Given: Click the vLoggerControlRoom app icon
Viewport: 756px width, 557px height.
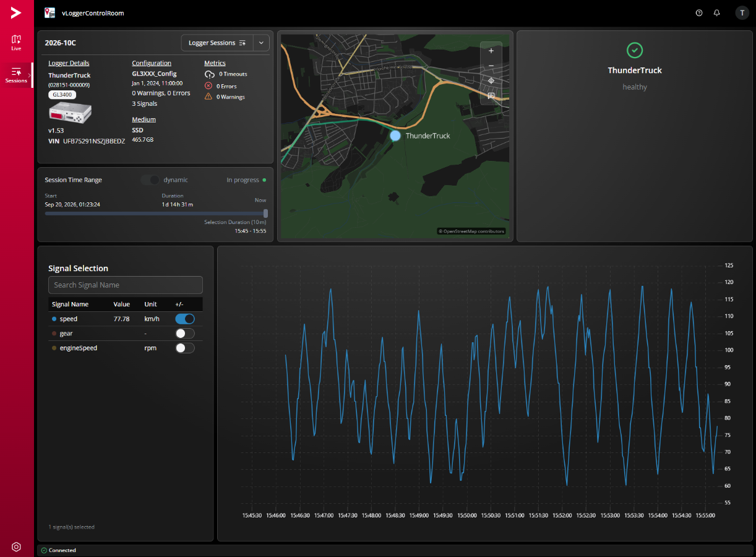Looking at the screenshot, I should coord(49,13).
